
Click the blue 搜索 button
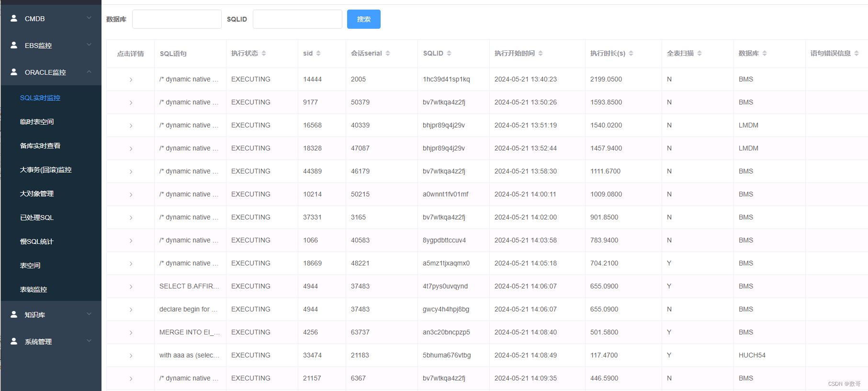point(364,19)
